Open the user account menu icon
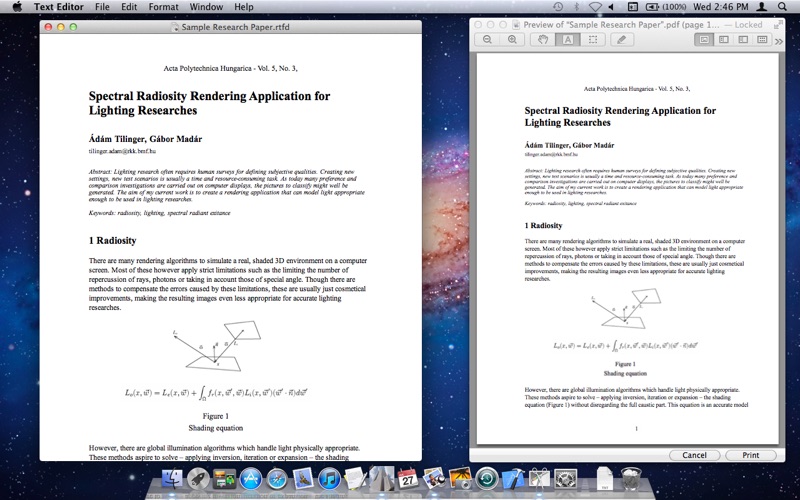 pos(762,7)
